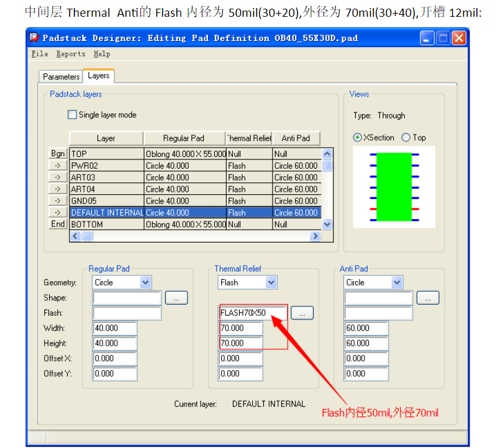Screen dimensions: 503x448
Task: Click the green pad in XSection preview
Action: (x=394, y=186)
